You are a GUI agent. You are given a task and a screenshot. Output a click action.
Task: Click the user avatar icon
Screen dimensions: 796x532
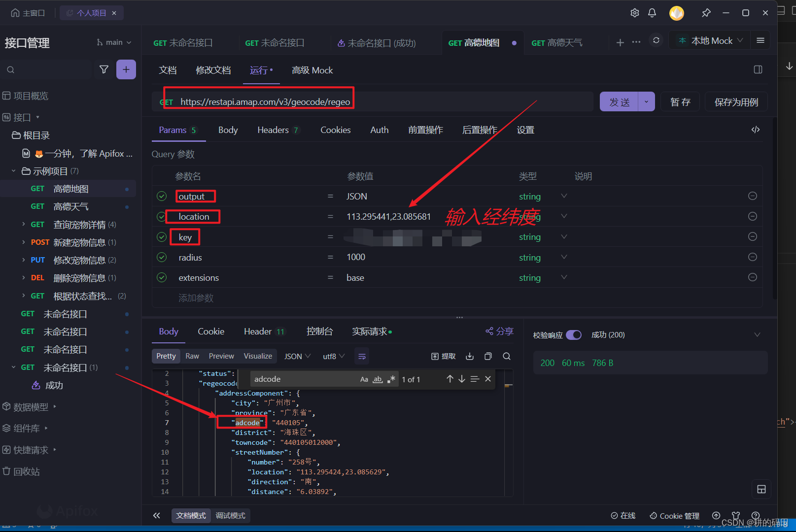(677, 13)
